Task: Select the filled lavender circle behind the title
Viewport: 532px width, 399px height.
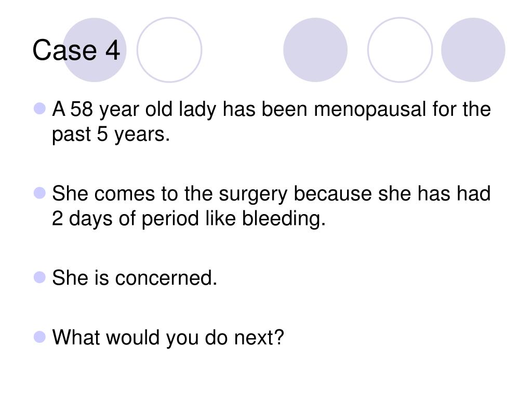Action: pyautogui.click(x=95, y=50)
